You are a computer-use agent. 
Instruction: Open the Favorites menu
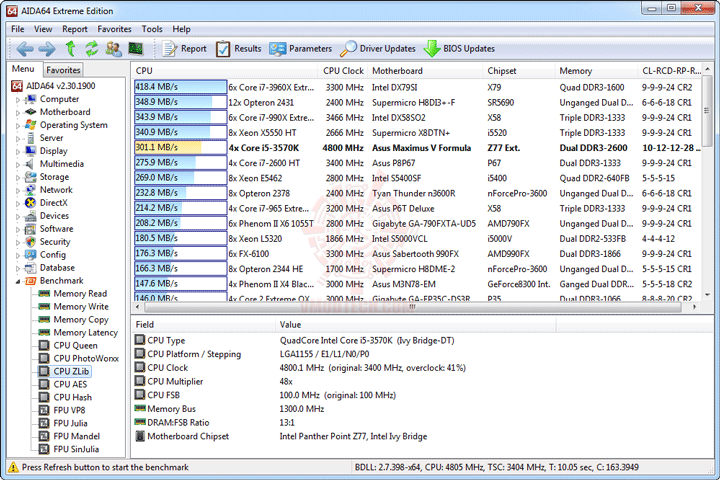(x=114, y=29)
